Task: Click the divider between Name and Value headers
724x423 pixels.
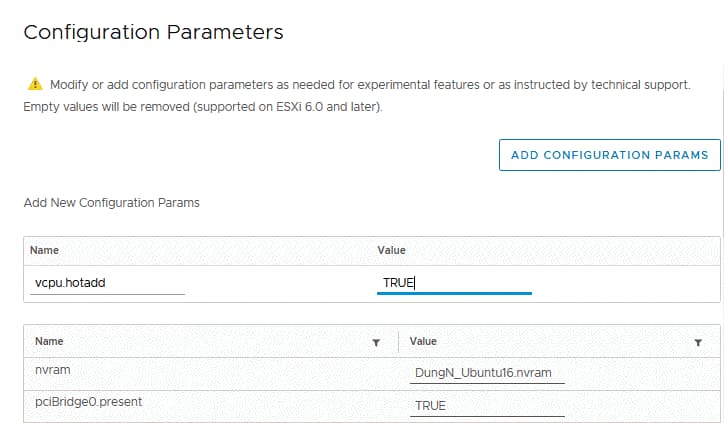Action: click(x=398, y=342)
